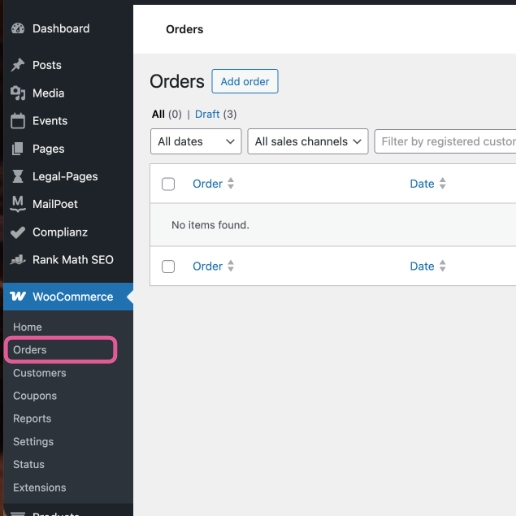Open Reports submenu item
Viewport: 516px width, 516px height.
click(x=32, y=419)
